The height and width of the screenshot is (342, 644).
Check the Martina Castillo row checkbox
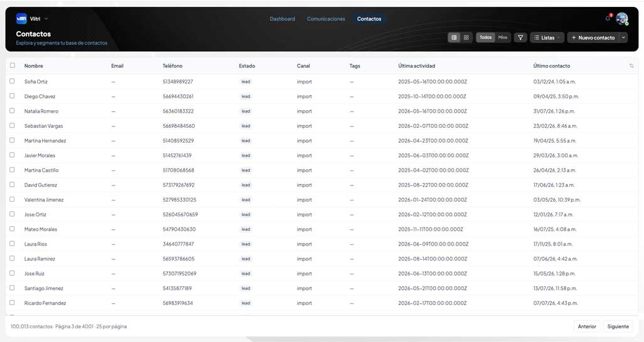13,170
